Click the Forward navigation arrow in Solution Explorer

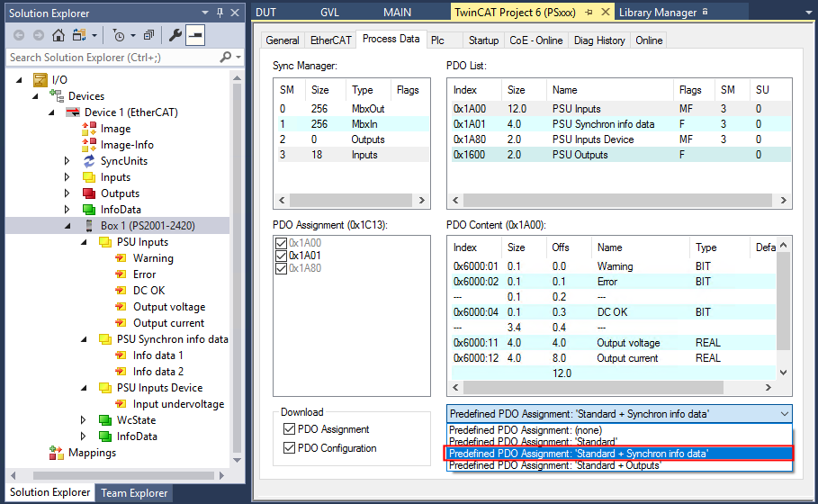(39, 35)
